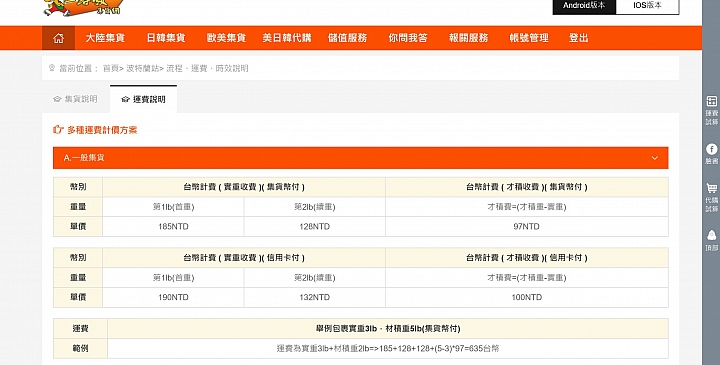Click header 台幣計費 ( 實重收費 )( 信用卡付 )
720x365 pixels.
pos(244,258)
